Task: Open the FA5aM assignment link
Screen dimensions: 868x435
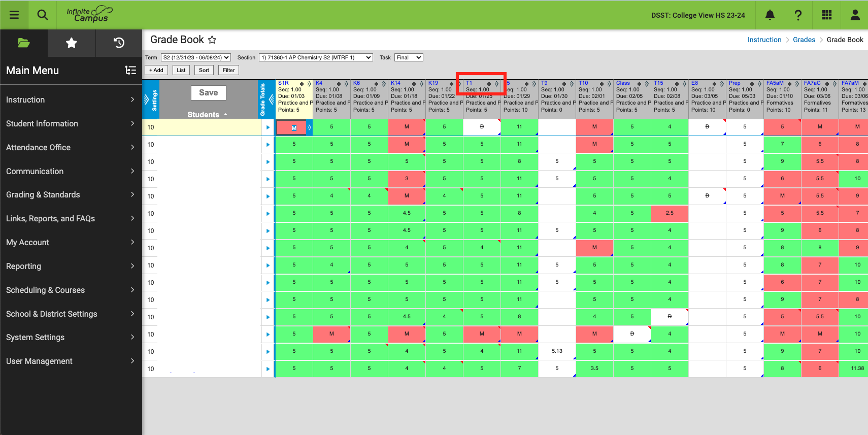Action: [x=775, y=83]
